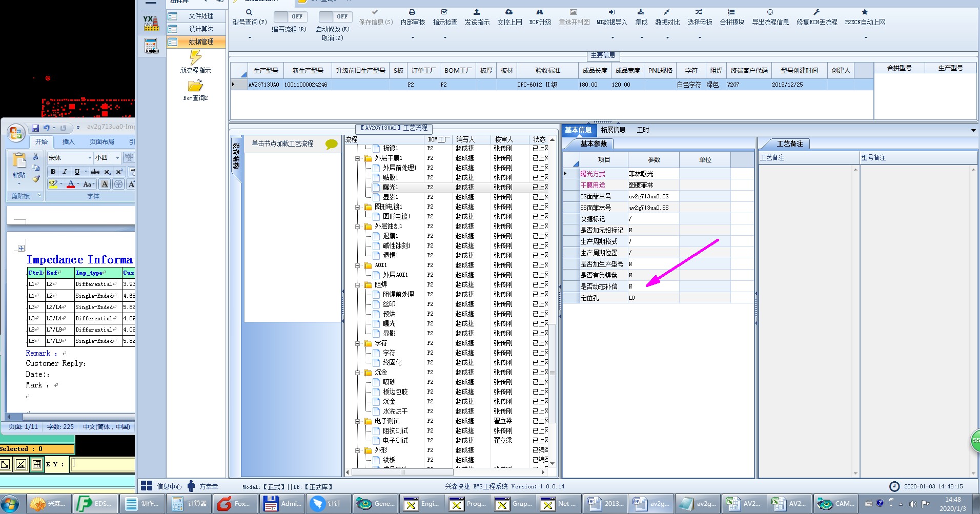Open 新流程指示 lightning icon in sidebar
Screen dimensions: 980x514
(x=195, y=57)
